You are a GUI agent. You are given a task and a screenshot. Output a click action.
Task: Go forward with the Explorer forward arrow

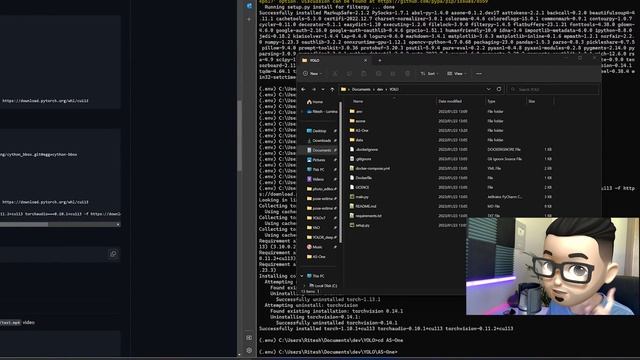point(313,89)
